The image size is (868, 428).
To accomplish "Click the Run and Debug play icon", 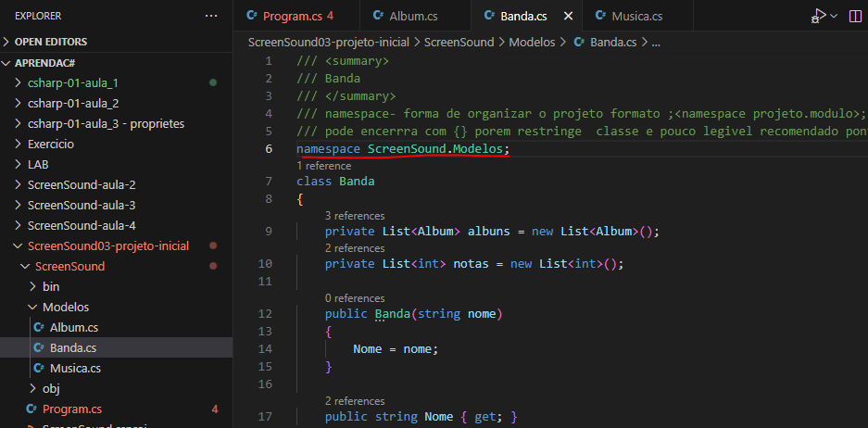I will pyautogui.click(x=818, y=16).
